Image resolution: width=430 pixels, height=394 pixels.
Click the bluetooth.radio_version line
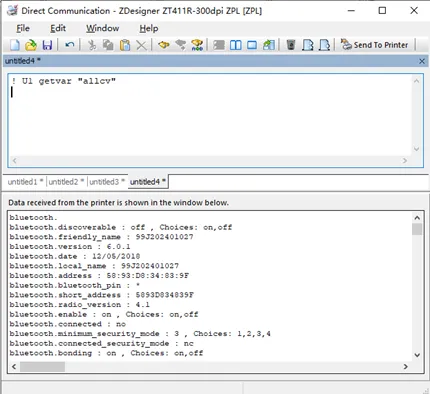pyautogui.click(x=79, y=305)
